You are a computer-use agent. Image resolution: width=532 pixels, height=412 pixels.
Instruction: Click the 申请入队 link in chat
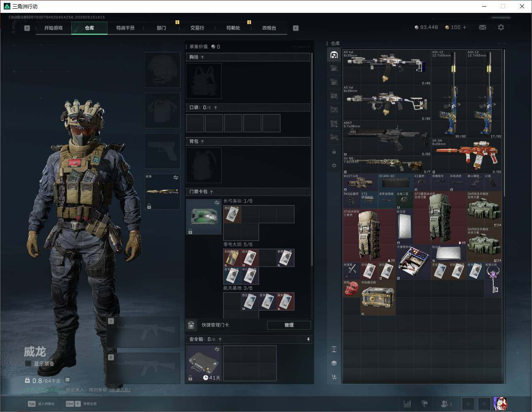[120, 390]
